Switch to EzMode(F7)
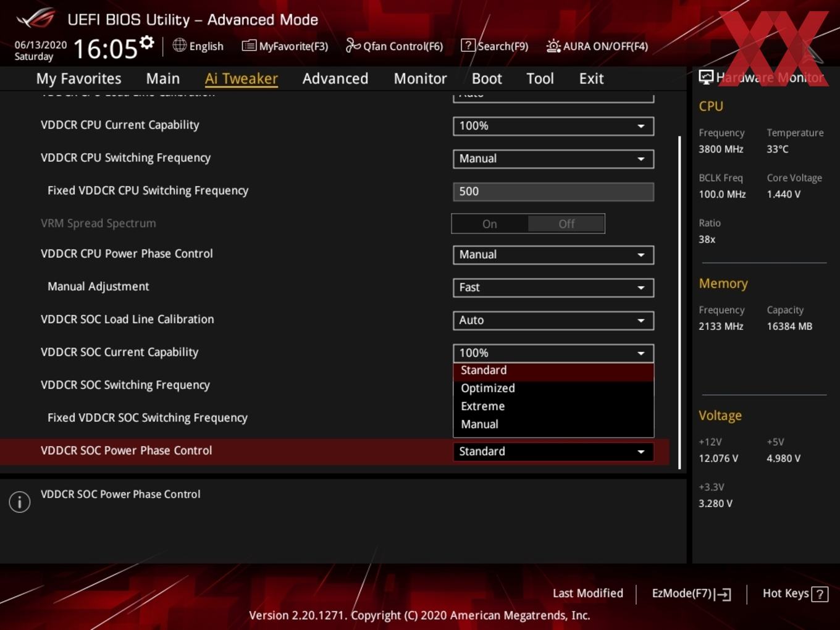 [x=691, y=594]
